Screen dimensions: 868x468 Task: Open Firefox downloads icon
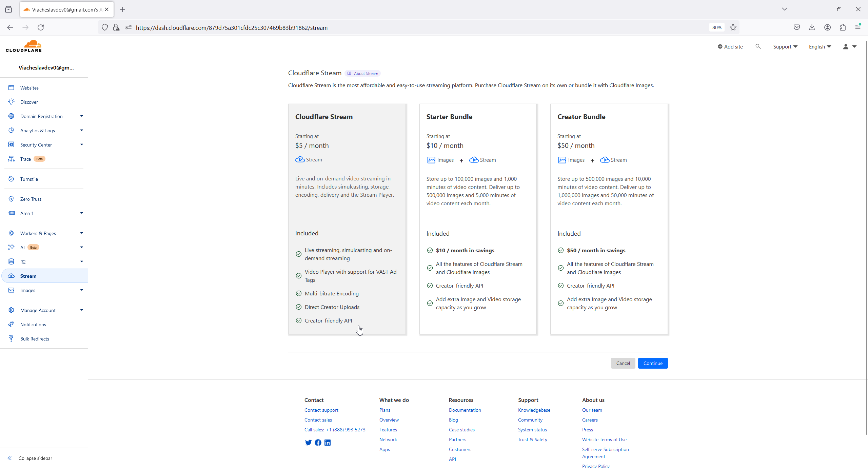(812, 27)
